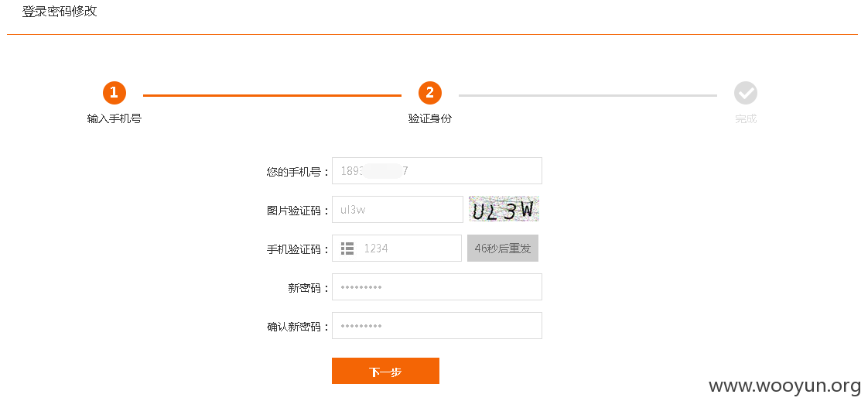Click the 46秒后重发 resend button
868x408 pixels.
pos(503,249)
